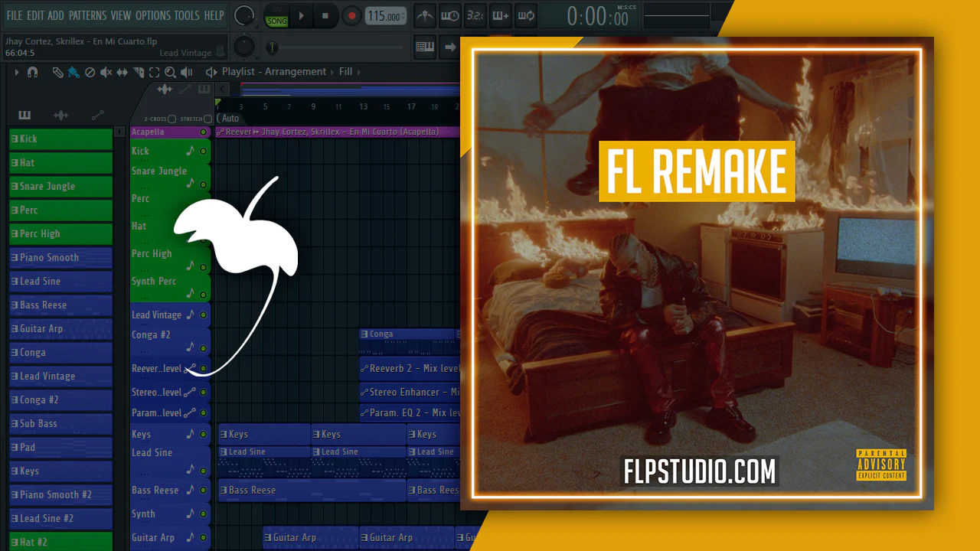Select the Draw pencil tool
The image size is (980, 551).
coord(58,72)
